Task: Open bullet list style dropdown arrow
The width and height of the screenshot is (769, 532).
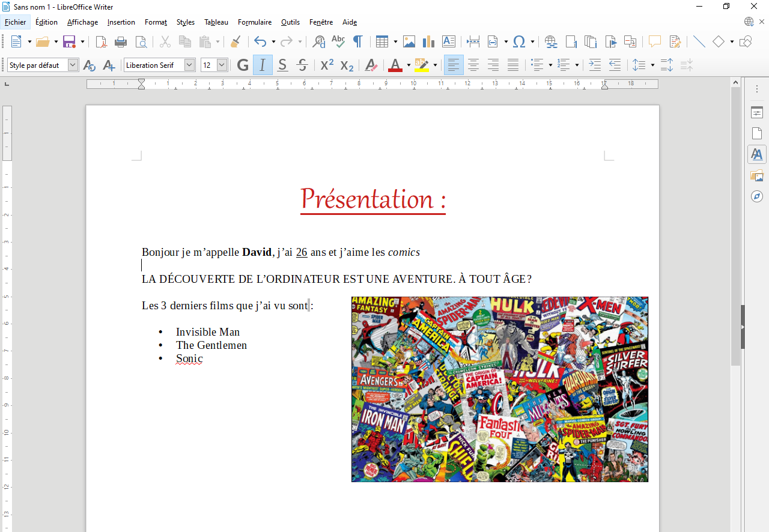Action: pyautogui.click(x=550, y=65)
